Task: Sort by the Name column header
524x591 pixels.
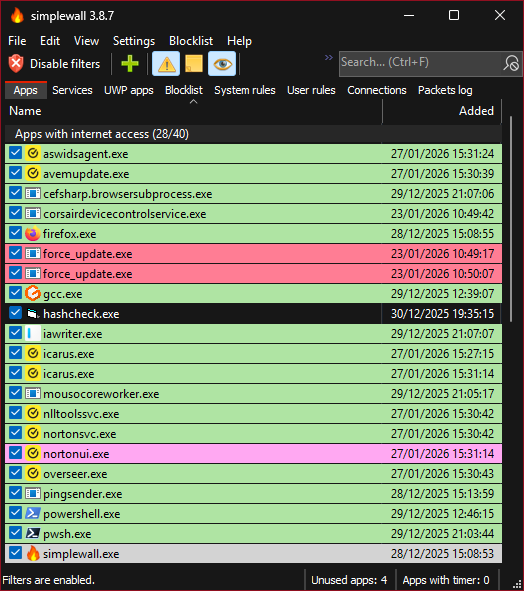Action: [x=193, y=111]
